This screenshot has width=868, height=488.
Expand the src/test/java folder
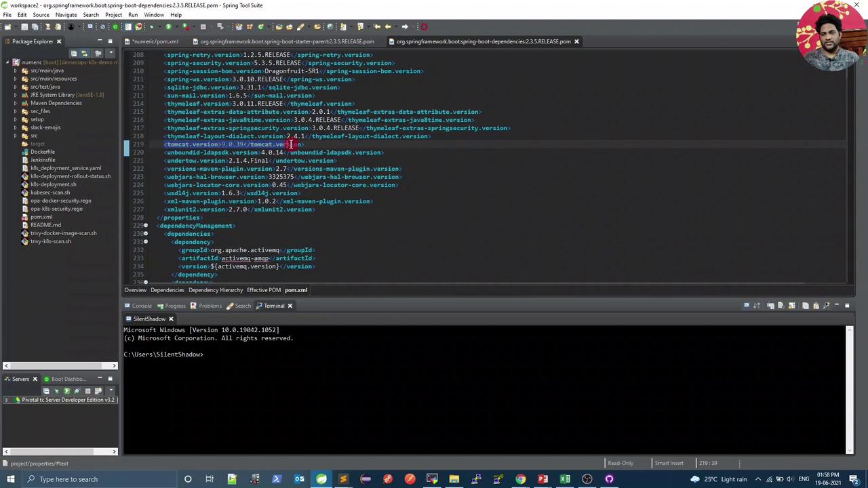[x=16, y=87]
